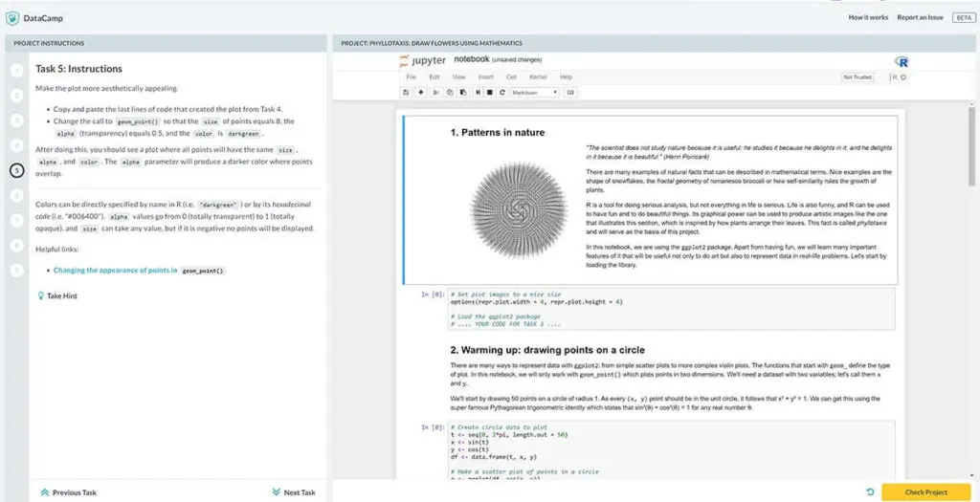The height and width of the screenshot is (502, 980).
Task: Click the Take Hint link text
Action: 62,296
